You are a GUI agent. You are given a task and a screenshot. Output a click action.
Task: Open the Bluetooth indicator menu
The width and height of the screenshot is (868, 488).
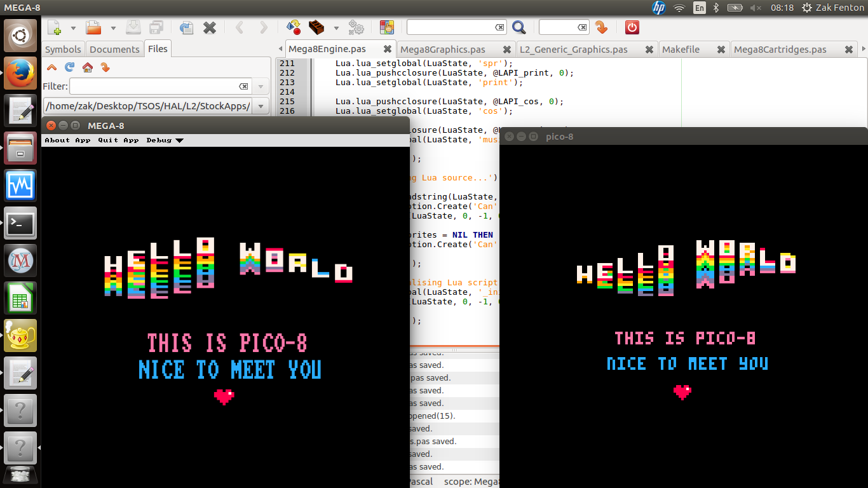tap(716, 8)
